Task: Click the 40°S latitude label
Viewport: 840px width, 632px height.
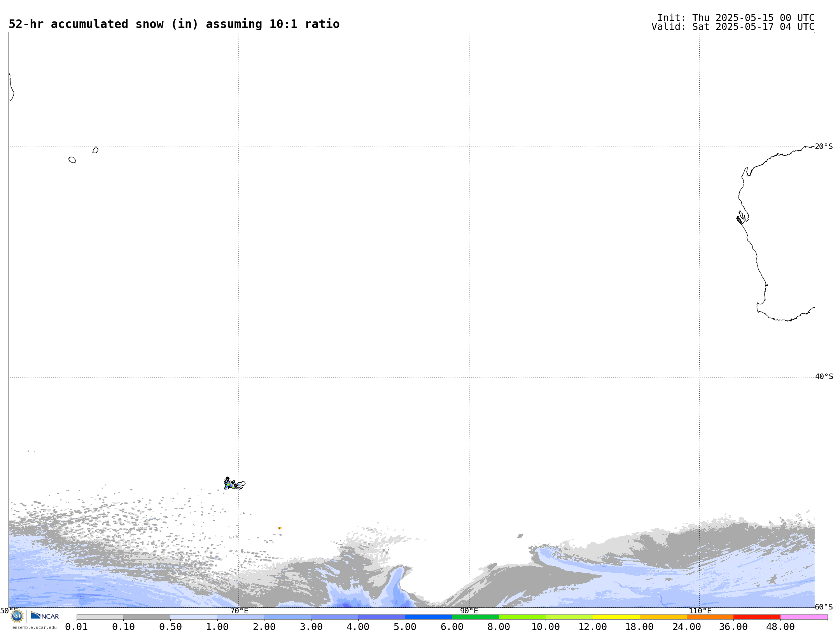Action: click(824, 377)
